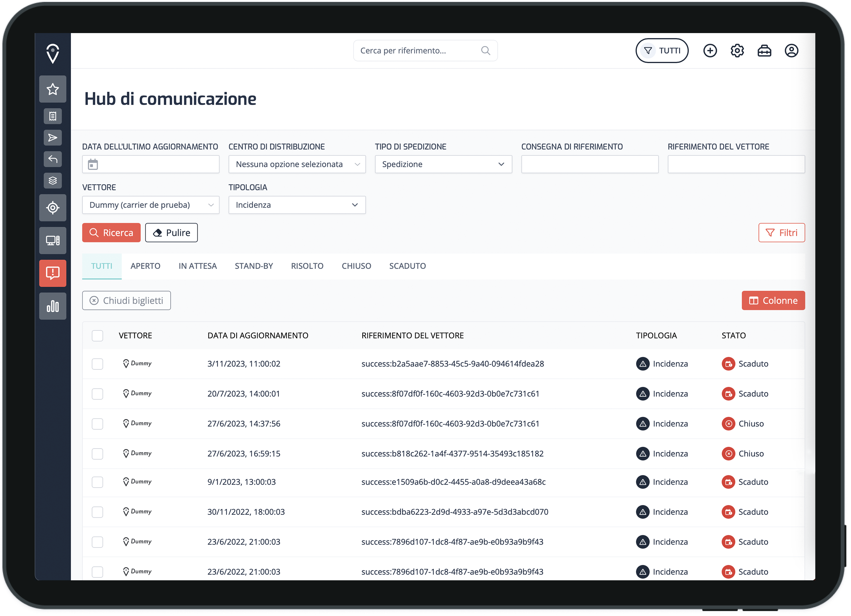Image resolution: width=851 pixels, height=616 pixels.
Task: Focus the Data dell'ultimo aggiornamento field
Action: (151, 164)
